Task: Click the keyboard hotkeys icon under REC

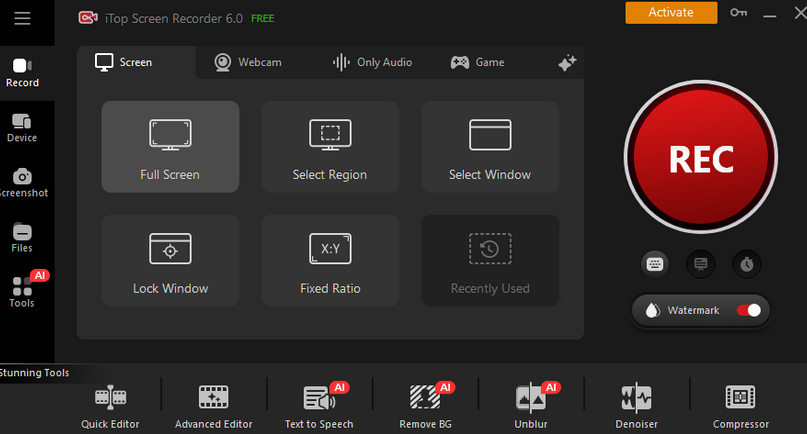Action: point(655,264)
